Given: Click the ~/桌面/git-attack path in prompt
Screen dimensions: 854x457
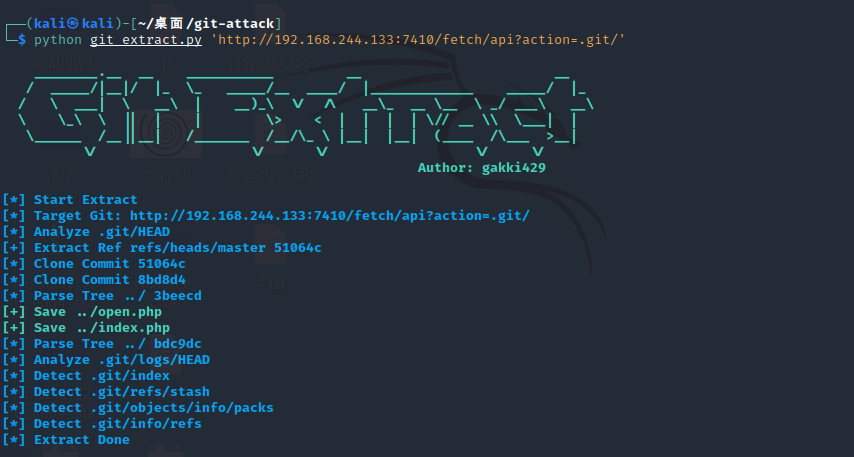Looking at the screenshot, I should coord(206,23).
